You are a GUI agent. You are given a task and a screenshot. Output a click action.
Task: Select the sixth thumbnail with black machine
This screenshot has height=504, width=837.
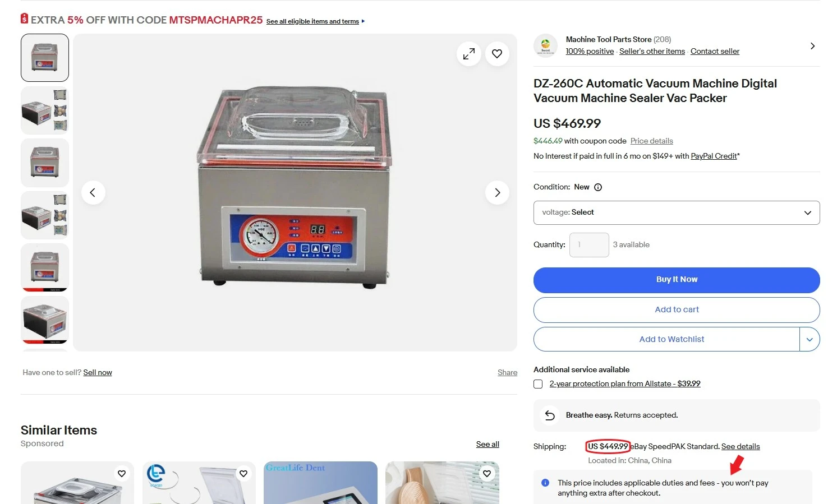click(x=45, y=320)
